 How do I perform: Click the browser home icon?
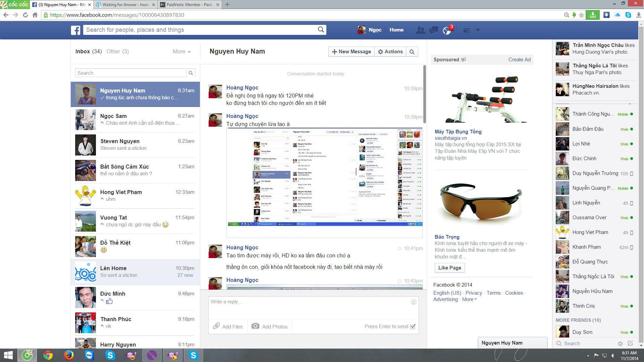(35, 15)
